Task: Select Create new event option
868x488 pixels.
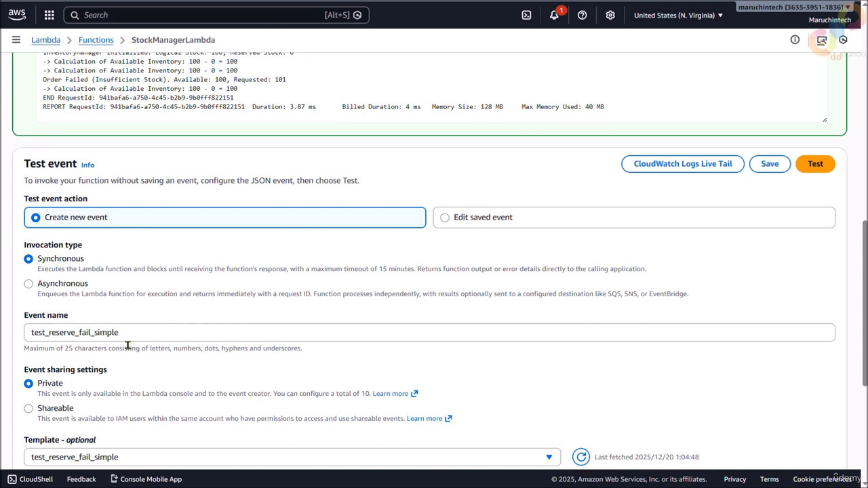Action: pos(225,218)
